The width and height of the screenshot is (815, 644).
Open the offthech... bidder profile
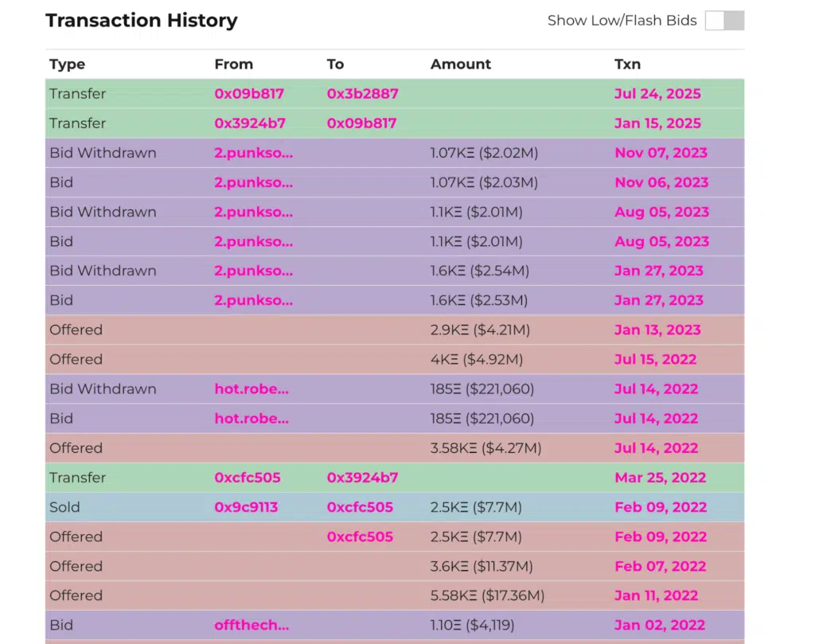pos(252,625)
